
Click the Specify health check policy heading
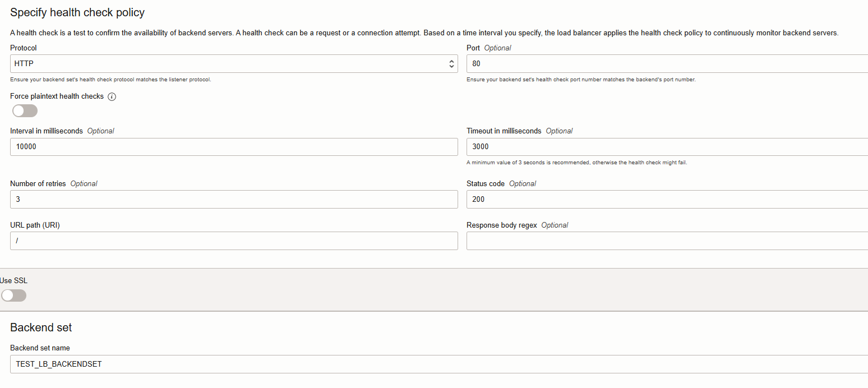click(x=77, y=12)
